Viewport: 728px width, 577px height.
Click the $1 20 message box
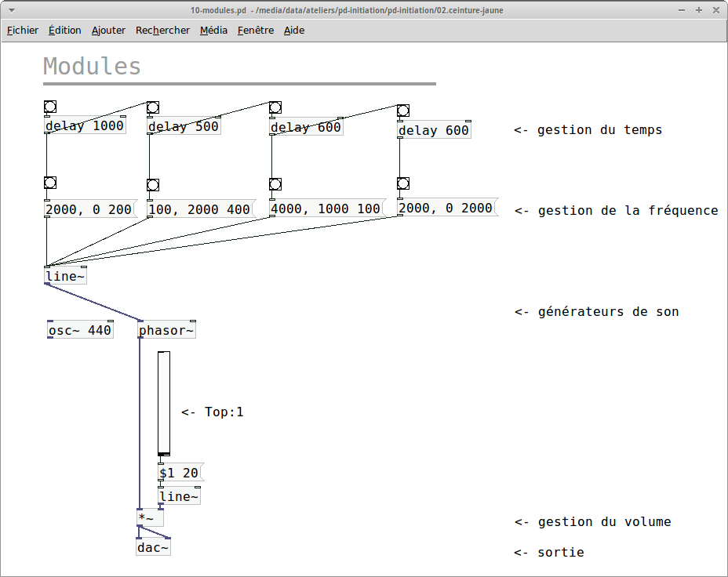[x=181, y=473]
